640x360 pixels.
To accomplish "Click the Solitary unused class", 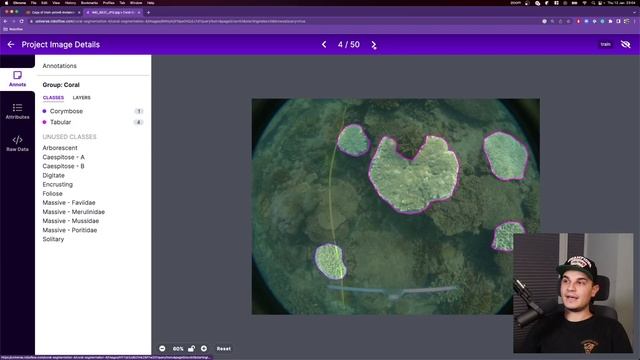I will click(x=53, y=239).
